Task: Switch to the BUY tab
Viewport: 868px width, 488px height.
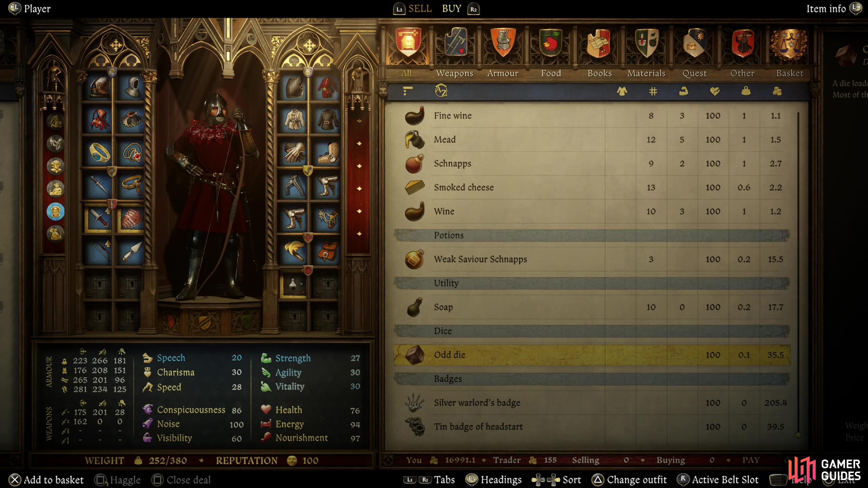Action: (452, 8)
